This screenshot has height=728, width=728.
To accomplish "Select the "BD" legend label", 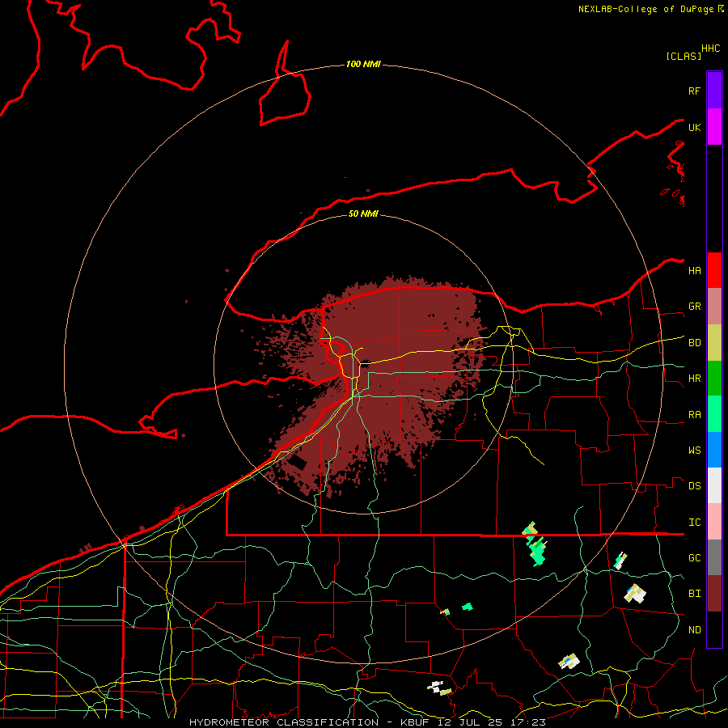I will pyautogui.click(x=694, y=343).
